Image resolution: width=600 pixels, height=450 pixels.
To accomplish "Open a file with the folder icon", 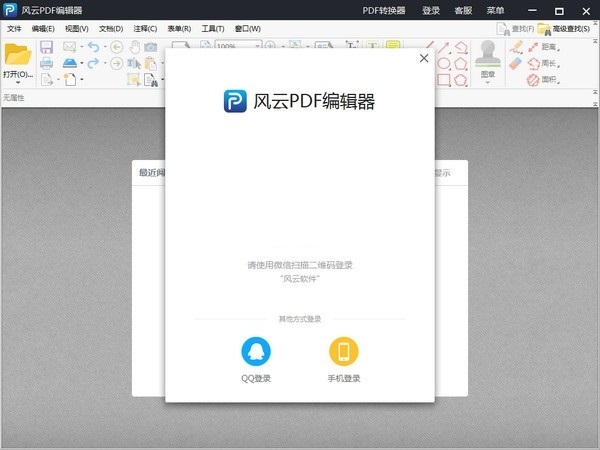I will point(17,54).
